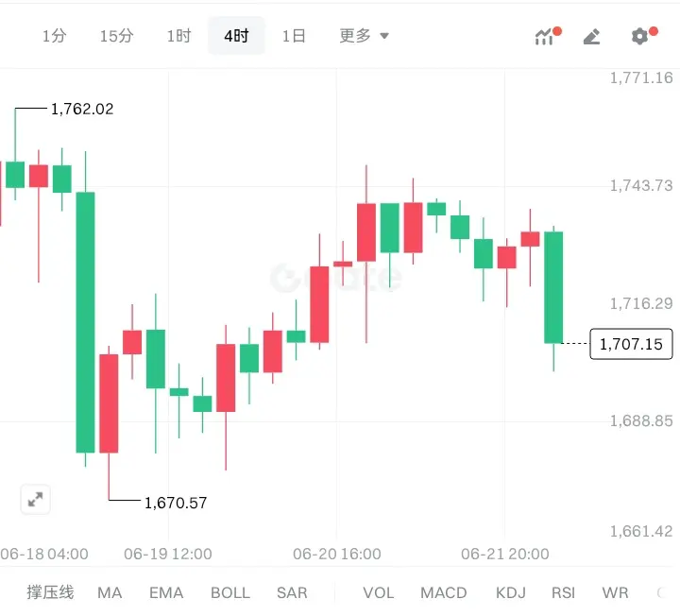The image size is (680, 616).
Task: Select the drawing pencil tool icon
Action: pyautogui.click(x=591, y=37)
